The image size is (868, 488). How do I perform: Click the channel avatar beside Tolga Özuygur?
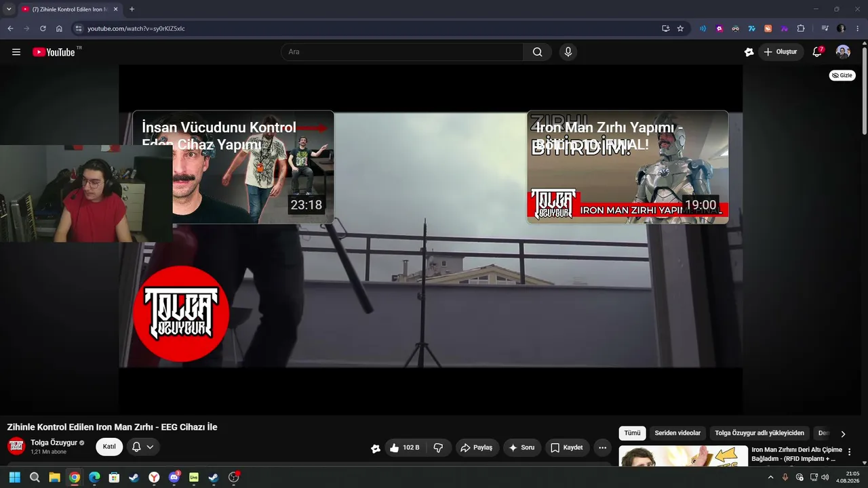coord(16,447)
